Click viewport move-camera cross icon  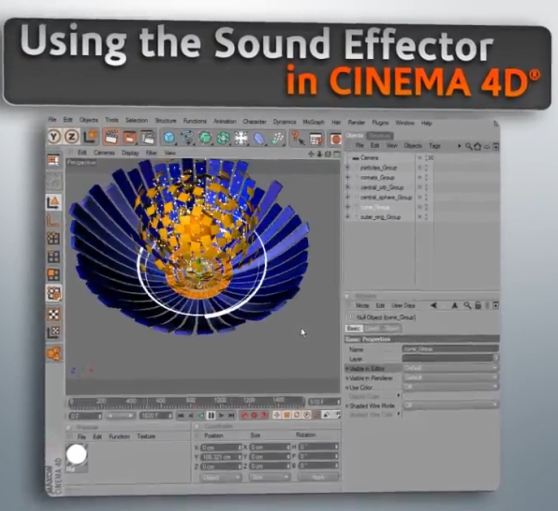[311, 154]
